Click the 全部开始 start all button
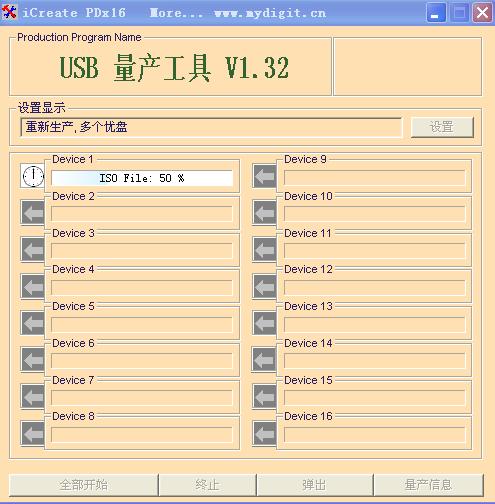The height and width of the screenshot is (504, 495). [x=83, y=485]
